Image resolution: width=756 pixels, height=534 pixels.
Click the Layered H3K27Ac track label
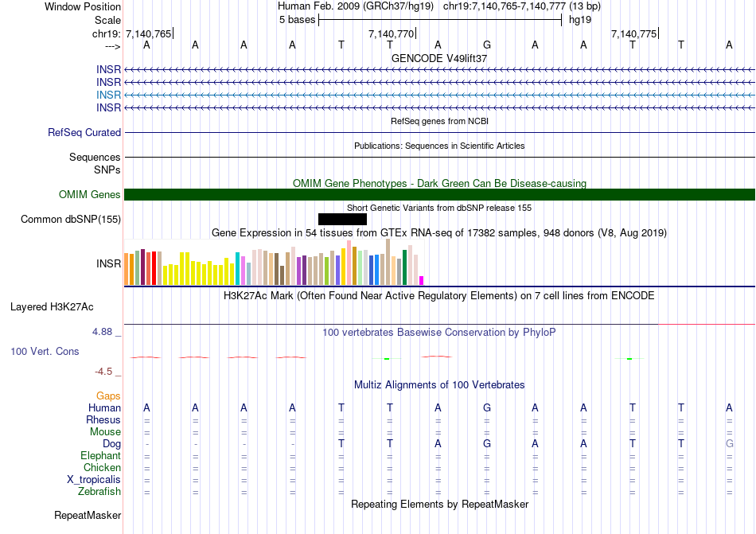(52, 306)
